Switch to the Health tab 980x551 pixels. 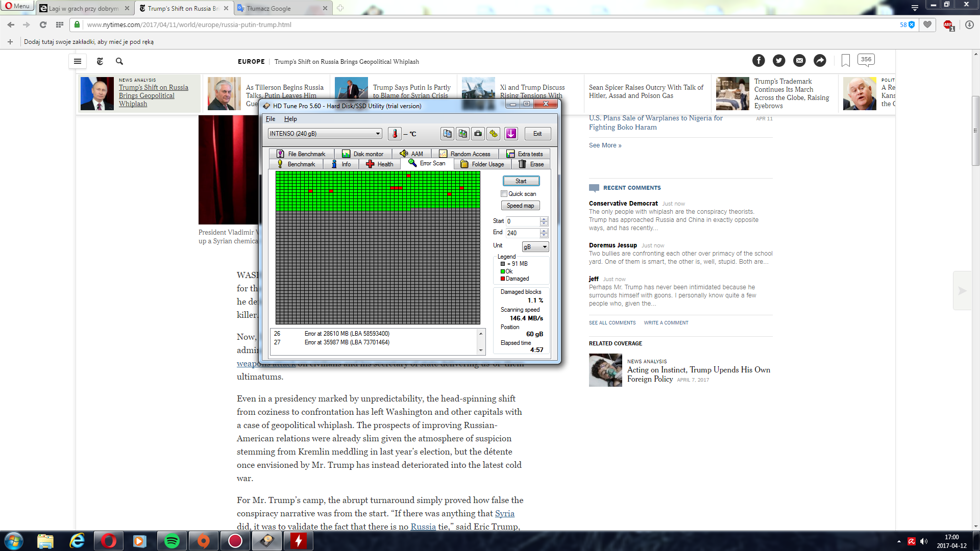coord(380,164)
